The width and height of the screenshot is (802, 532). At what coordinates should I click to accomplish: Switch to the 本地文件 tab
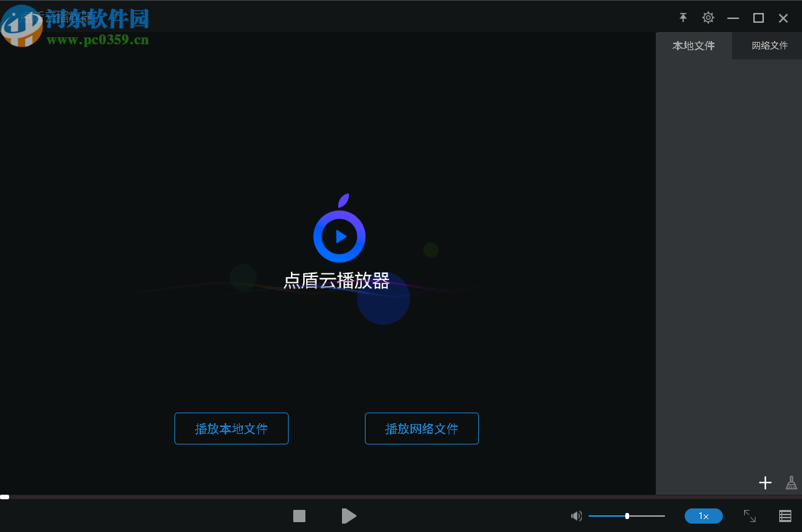694,46
